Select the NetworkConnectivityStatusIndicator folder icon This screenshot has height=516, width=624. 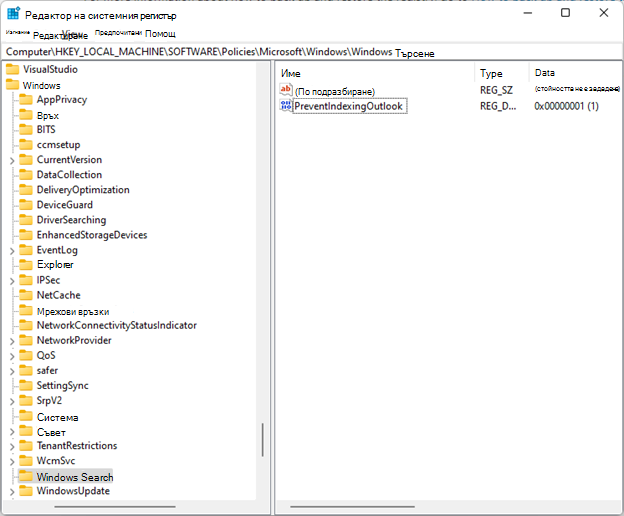[x=26, y=325]
